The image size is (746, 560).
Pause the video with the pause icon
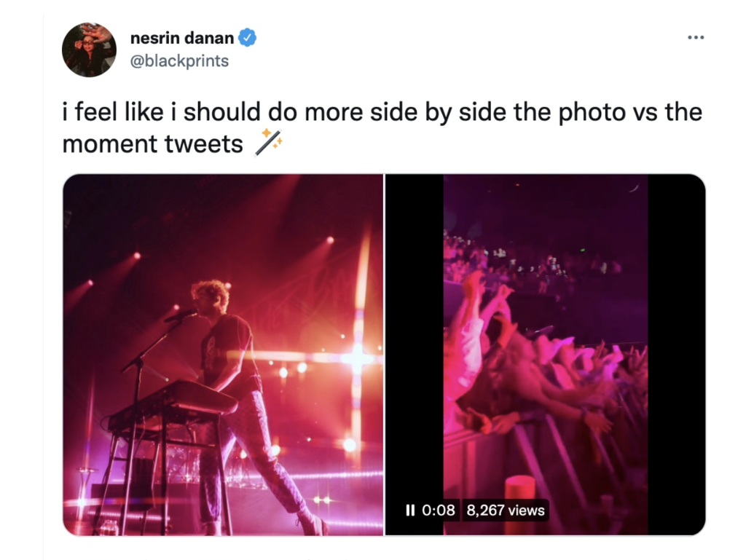tap(410, 510)
